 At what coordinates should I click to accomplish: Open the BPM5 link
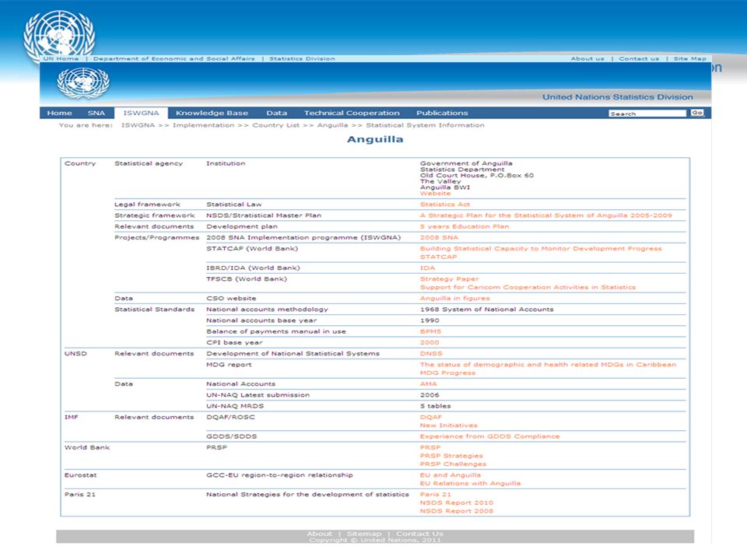click(430, 331)
